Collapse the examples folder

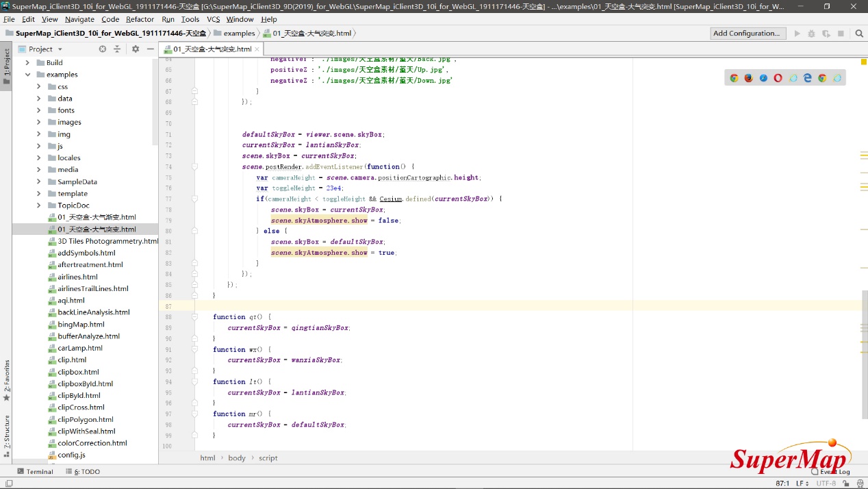pyautogui.click(x=28, y=75)
